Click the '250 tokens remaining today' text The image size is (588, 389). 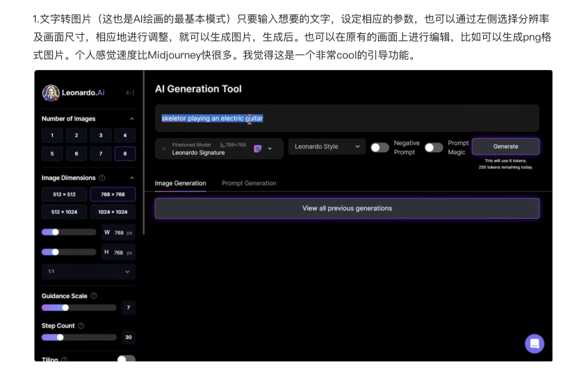(x=505, y=167)
